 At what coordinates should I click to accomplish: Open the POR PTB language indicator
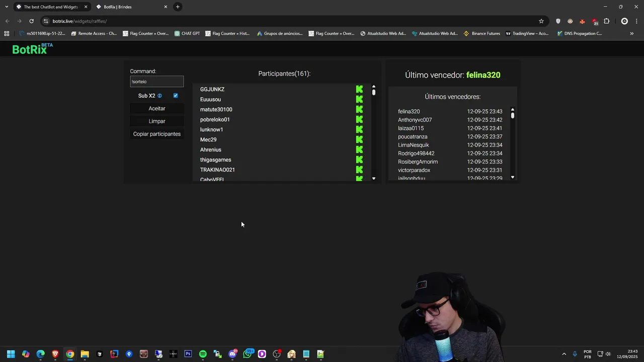tap(588, 354)
